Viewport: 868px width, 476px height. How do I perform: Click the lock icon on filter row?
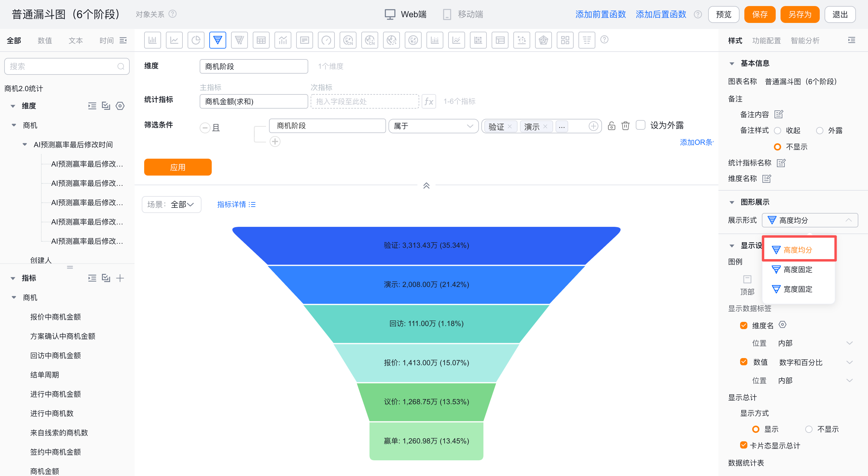coord(611,126)
